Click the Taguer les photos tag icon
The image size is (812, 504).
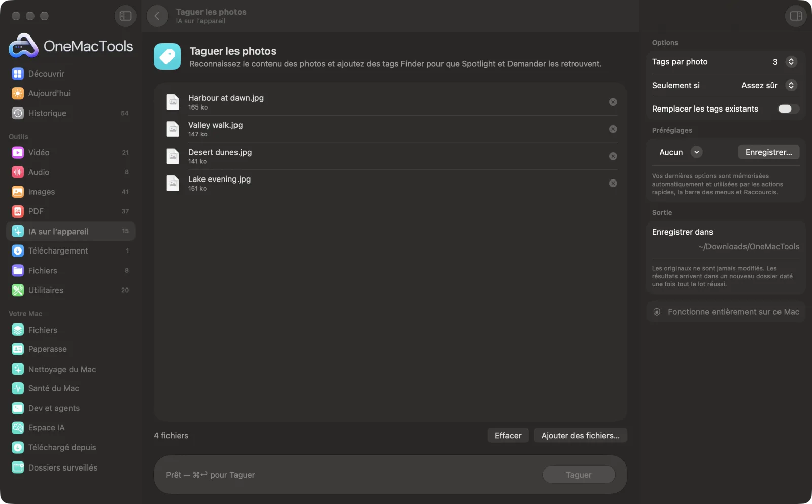coord(167,56)
